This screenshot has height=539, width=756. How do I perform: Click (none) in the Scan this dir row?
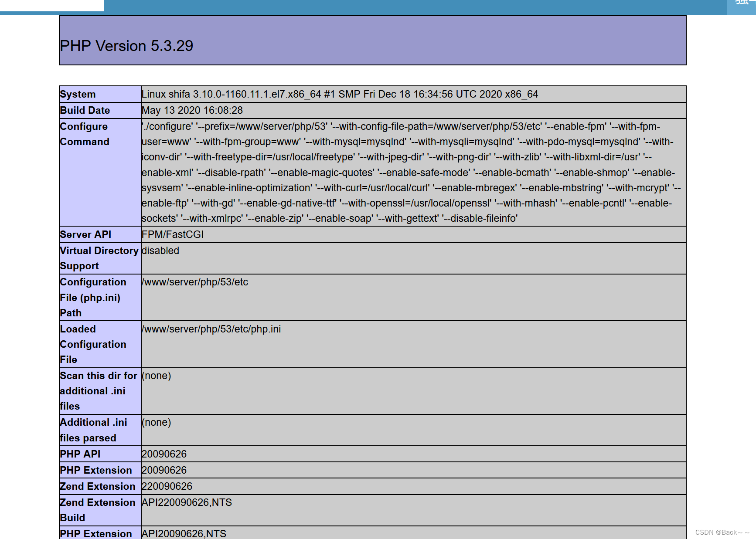pos(157,376)
